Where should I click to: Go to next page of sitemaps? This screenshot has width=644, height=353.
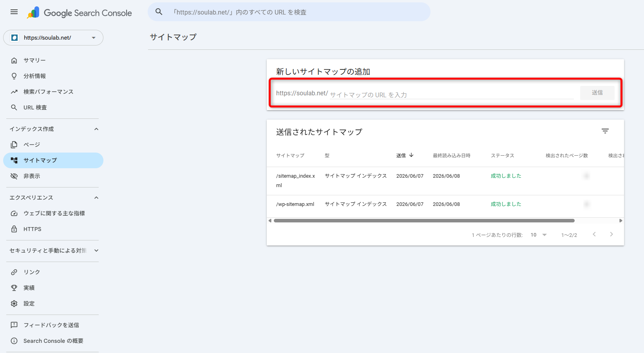click(x=611, y=235)
